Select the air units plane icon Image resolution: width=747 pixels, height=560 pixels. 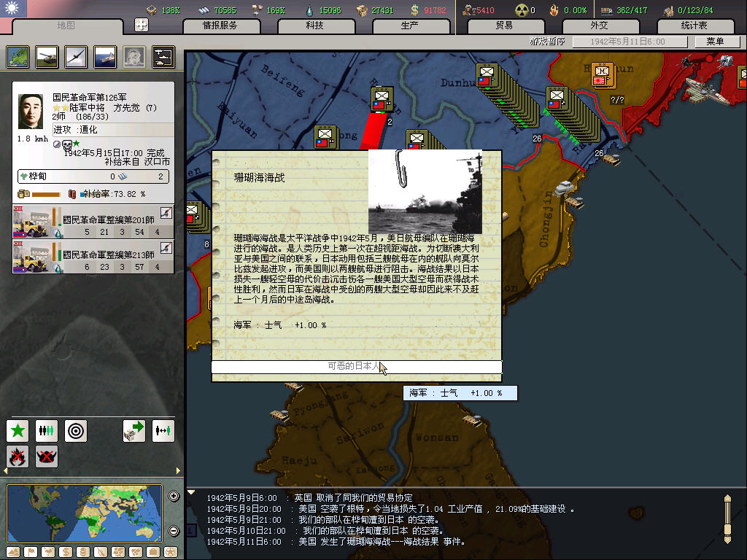coord(76,57)
